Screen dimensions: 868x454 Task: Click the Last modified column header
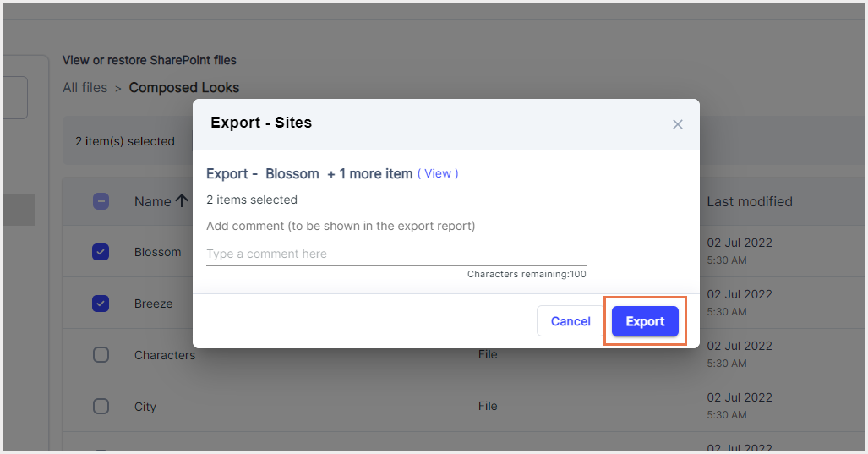[750, 201]
